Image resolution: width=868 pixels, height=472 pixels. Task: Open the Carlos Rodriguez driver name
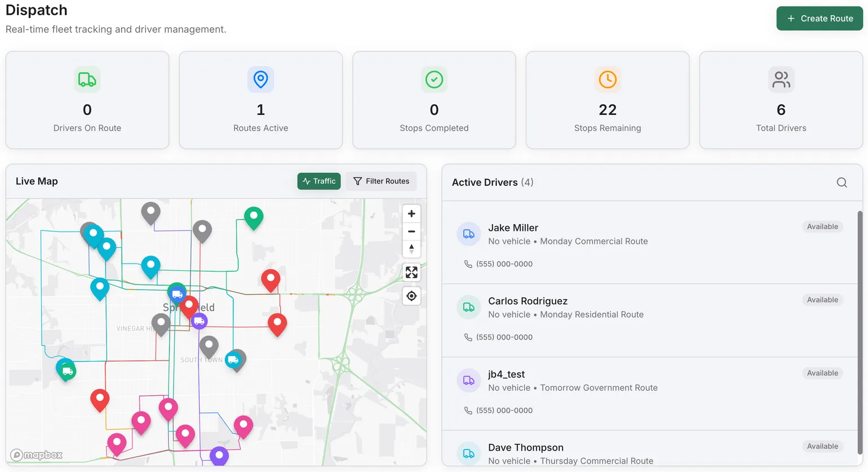coord(528,301)
